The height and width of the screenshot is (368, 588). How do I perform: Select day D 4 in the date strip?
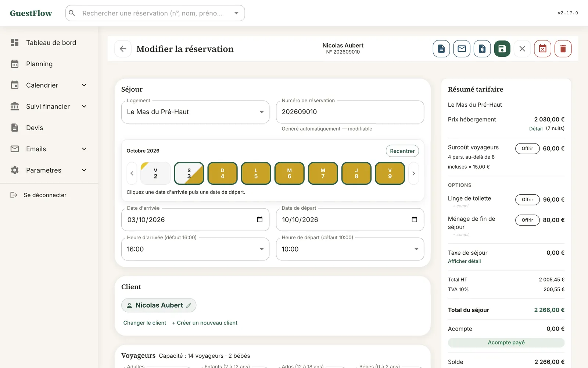click(222, 173)
